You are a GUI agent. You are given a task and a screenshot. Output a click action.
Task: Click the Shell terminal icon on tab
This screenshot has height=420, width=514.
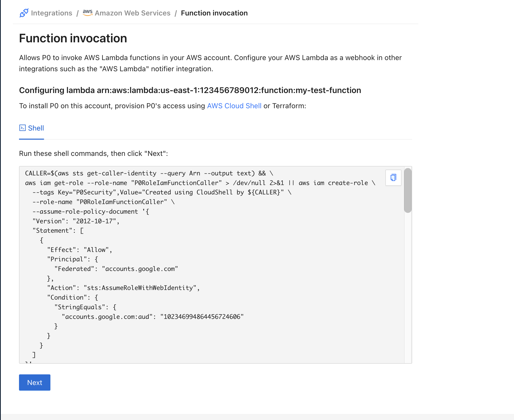23,128
